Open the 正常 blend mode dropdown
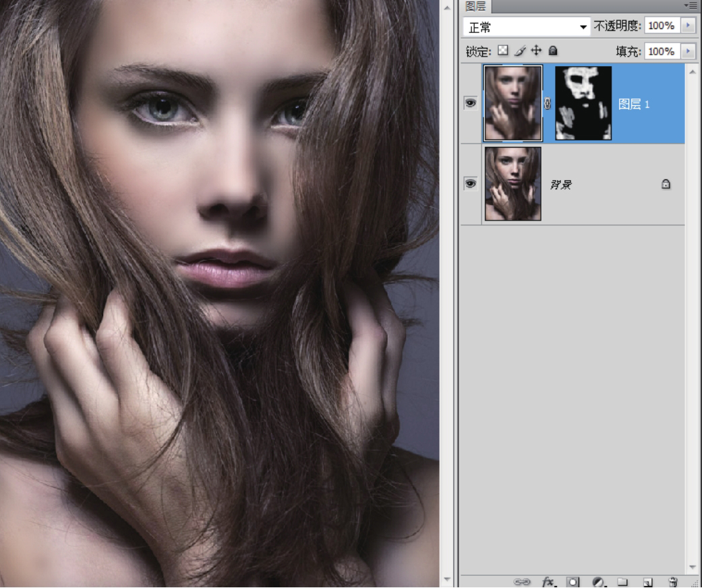This screenshot has width=702, height=588. click(527, 27)
